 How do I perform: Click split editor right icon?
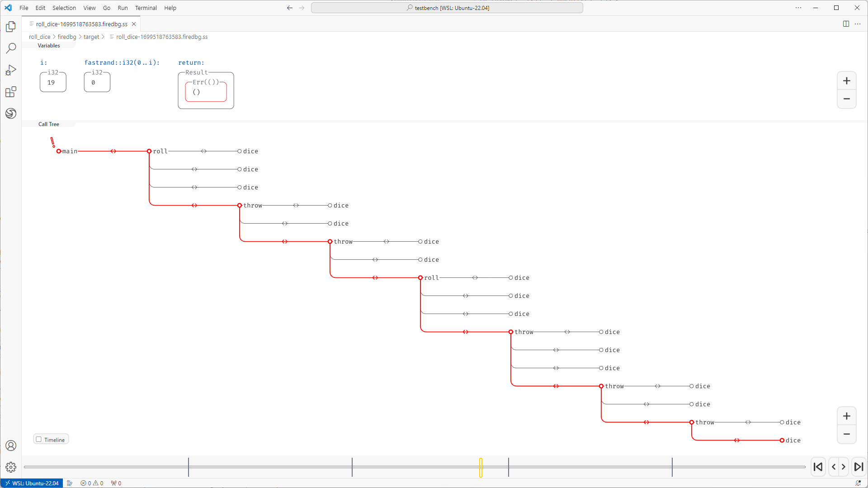click(x=846, y=24)
